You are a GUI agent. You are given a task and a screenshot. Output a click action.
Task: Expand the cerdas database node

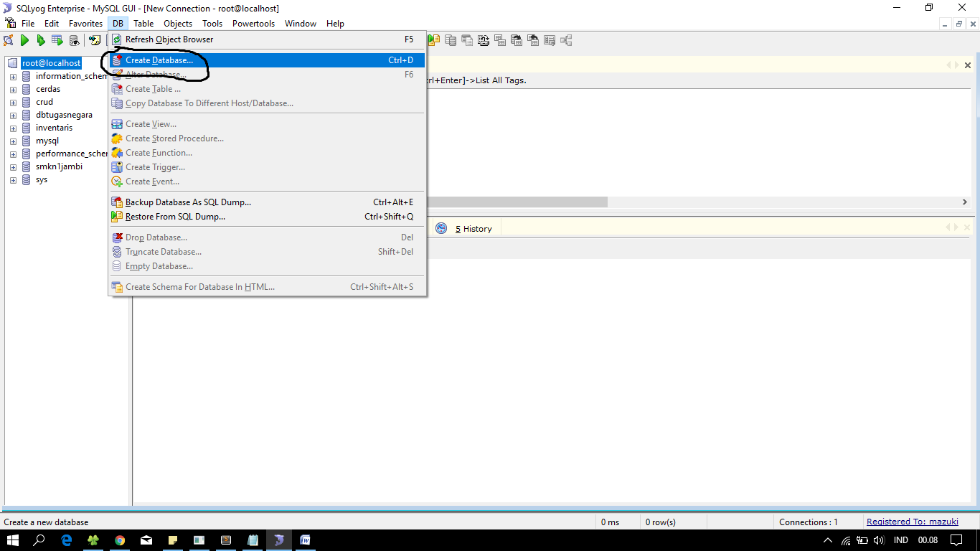(13, 90)
